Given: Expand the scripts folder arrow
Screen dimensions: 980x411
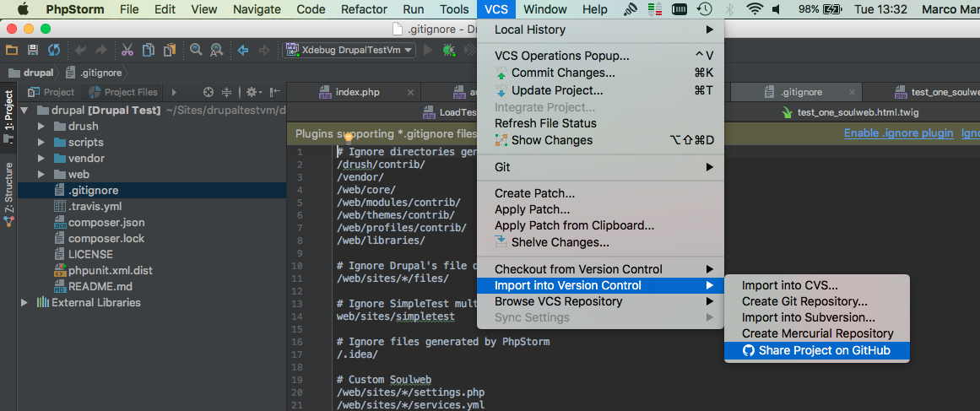Looking at the screenshot, I should click(41, 143).
